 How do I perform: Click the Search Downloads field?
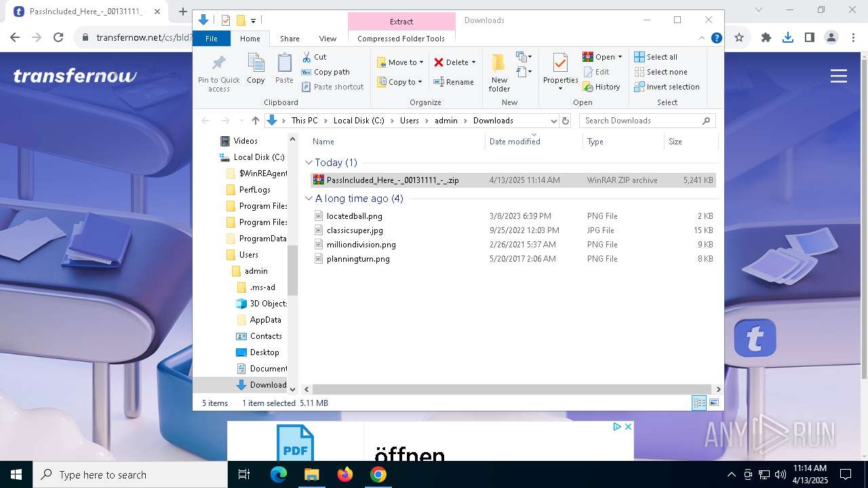coord(646,121)
